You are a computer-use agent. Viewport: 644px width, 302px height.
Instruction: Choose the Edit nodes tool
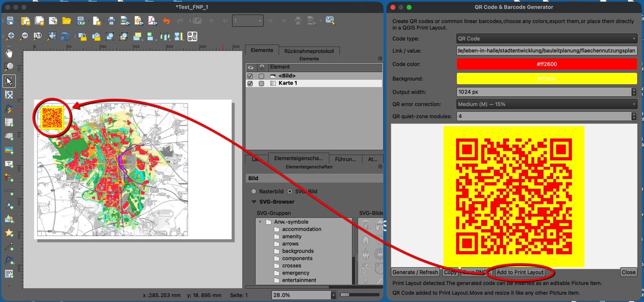(x=9, y=108)
